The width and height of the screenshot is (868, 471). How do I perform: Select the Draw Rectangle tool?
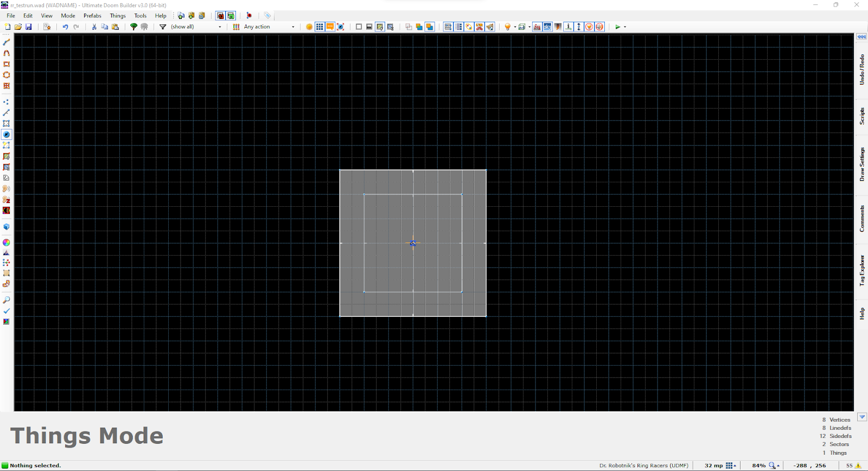pyautogui.click(x=7, y=63)
